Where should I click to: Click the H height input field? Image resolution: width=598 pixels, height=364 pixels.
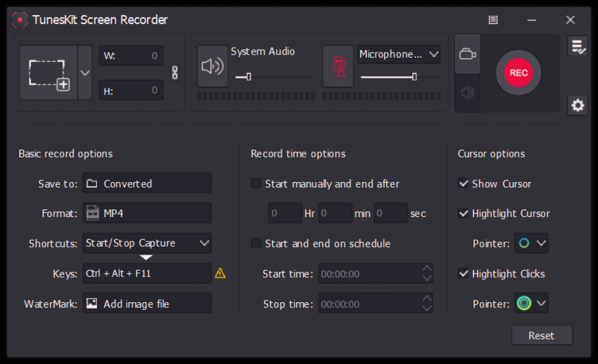pos(131,90)
